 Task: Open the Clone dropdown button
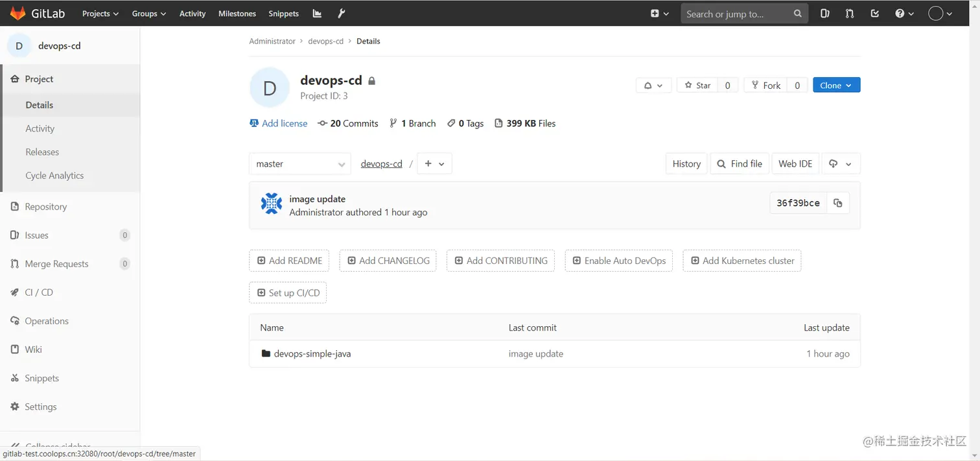pos(837,85)
